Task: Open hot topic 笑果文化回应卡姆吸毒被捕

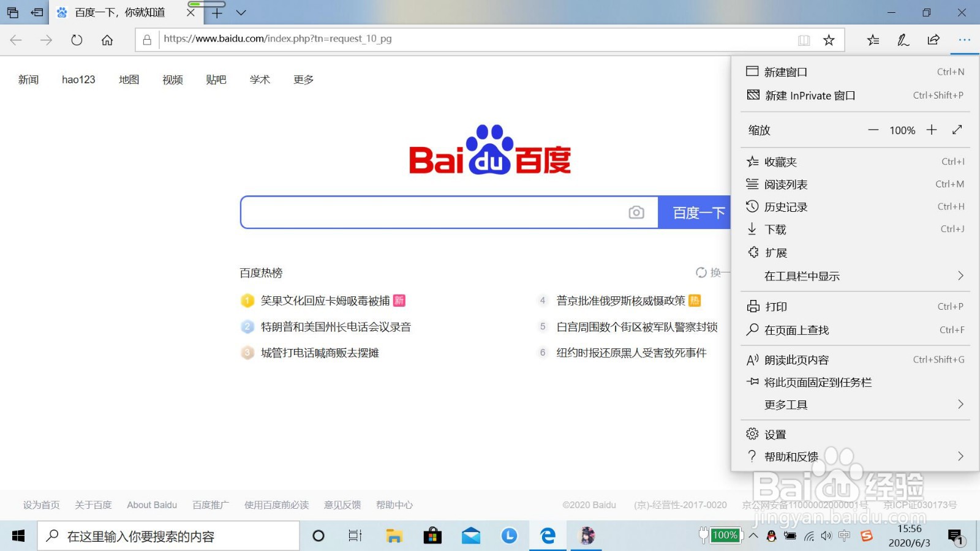Action: pyautogui.click(x=325, y=301)
